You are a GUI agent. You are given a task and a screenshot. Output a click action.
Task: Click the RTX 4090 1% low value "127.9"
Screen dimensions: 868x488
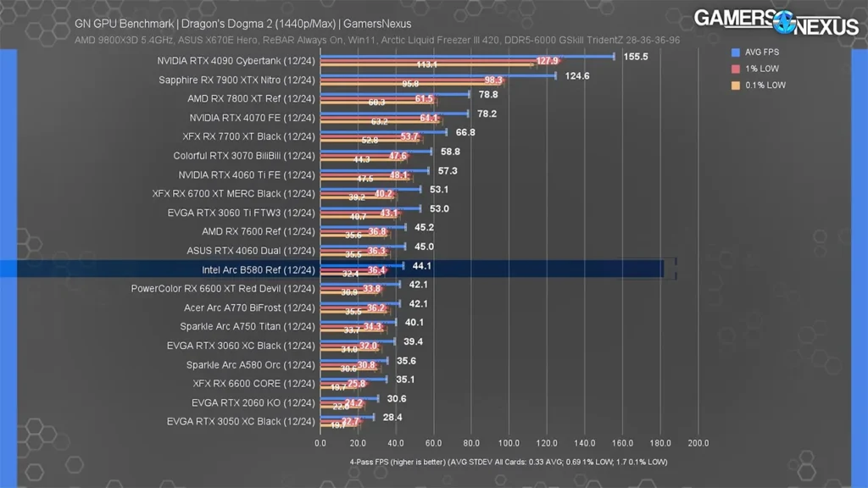coord(548,61)
